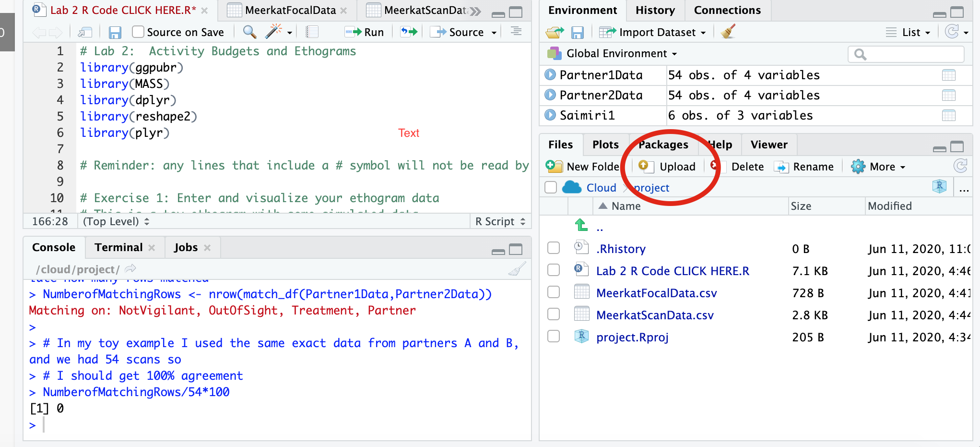Switch to the History tab
The width and height of the screenshot is (980, 447).
tap(655, 10)
